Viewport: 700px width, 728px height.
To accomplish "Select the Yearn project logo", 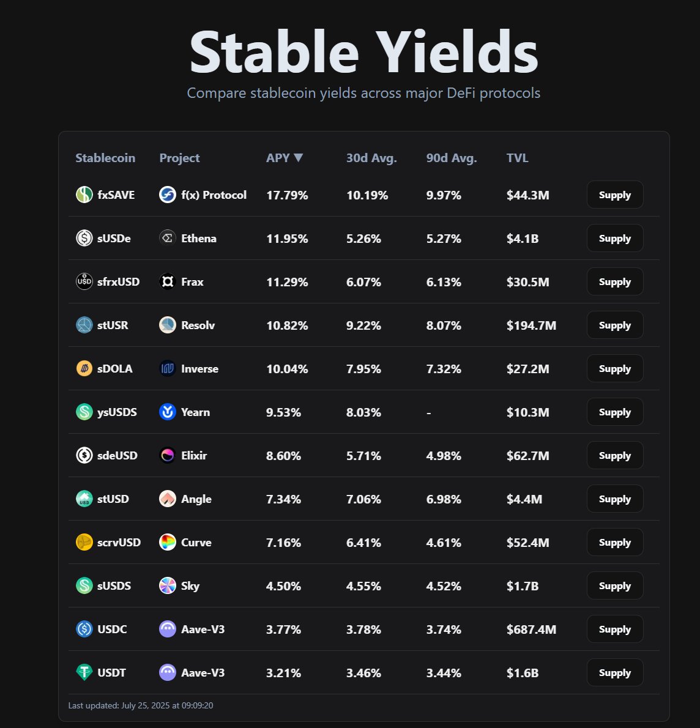I will tap(167, 412).
